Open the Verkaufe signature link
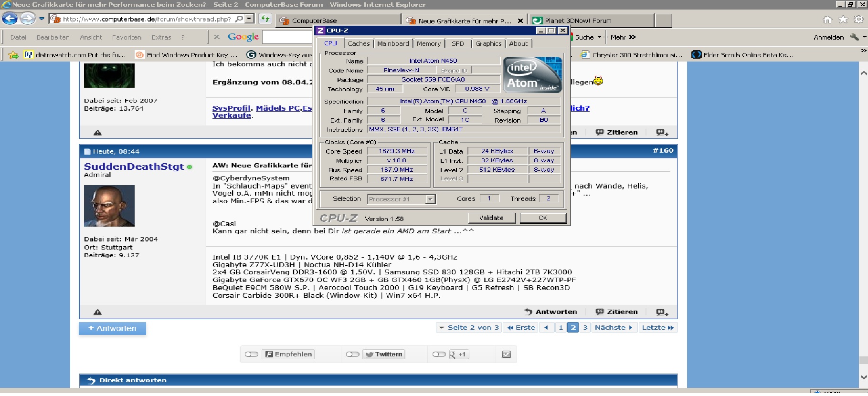This screenshot has width=868, height=396. coord(232,115)
